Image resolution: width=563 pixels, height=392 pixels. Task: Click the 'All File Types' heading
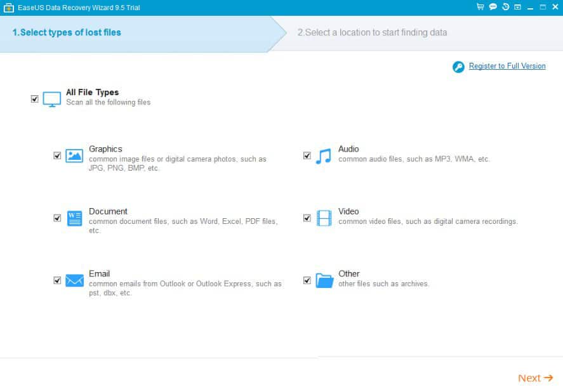pos(92,93)
